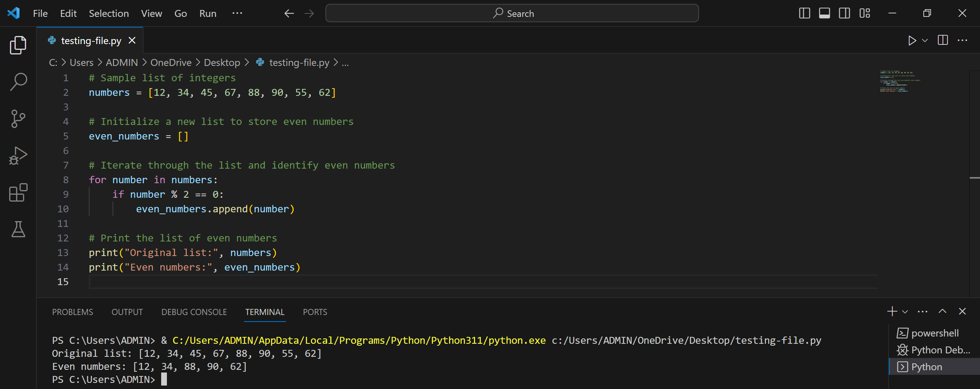Click the Desktop breadcrumb segment
Screen dimensions: 980x389
pyautogui.click(x=222, y=62)
